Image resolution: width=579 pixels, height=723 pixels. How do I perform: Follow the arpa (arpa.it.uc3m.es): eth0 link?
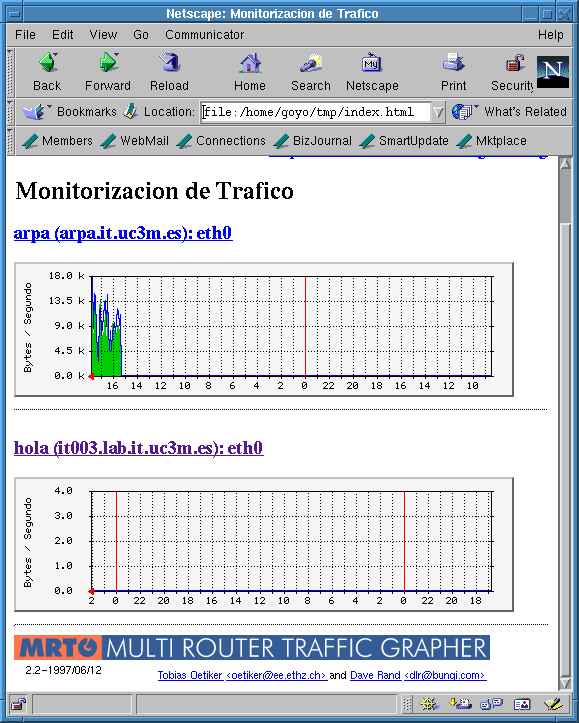click(x=123, y=233)
